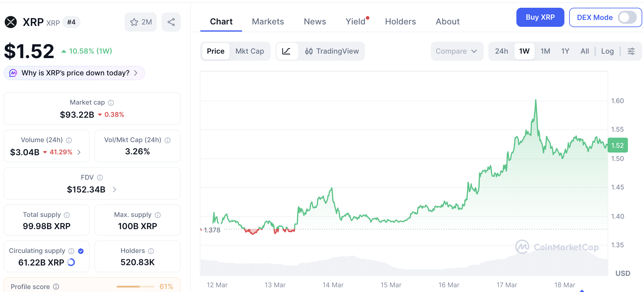Click the Holders info icon
This screenshot has height=292, width=644.
tap(151, 251)
